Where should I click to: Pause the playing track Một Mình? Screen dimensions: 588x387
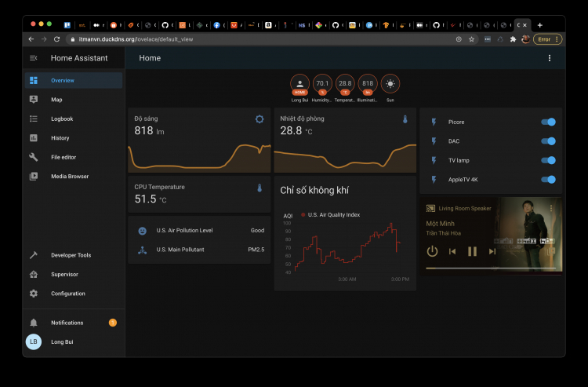pos(472,251)
